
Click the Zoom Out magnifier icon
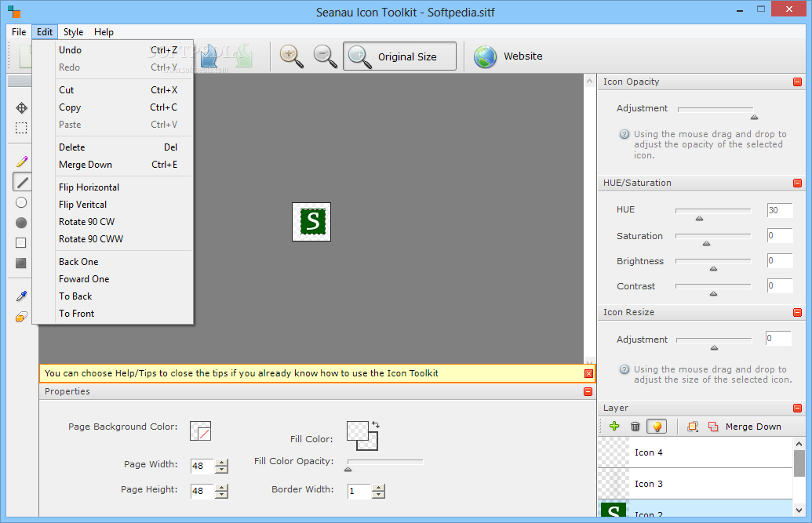click(x=326, y=56)
